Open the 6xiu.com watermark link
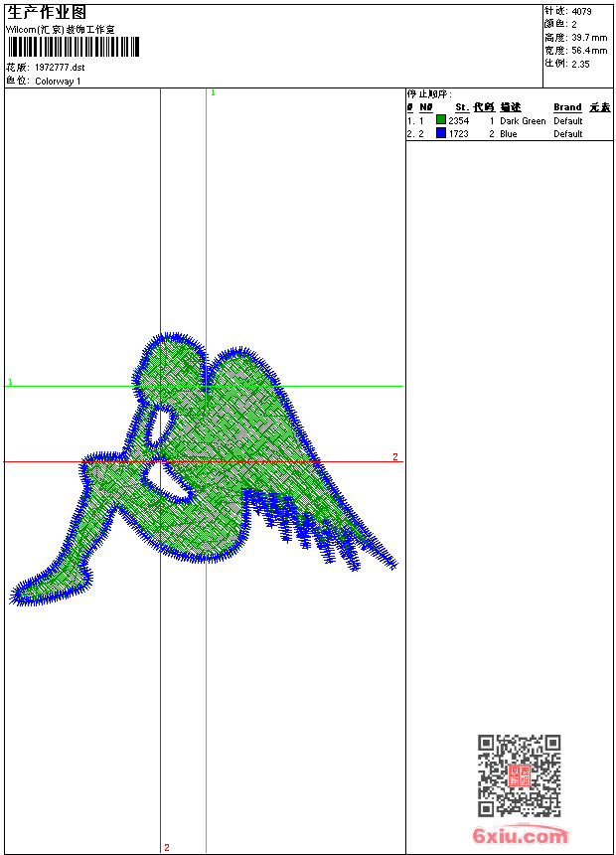 point(521,836)
